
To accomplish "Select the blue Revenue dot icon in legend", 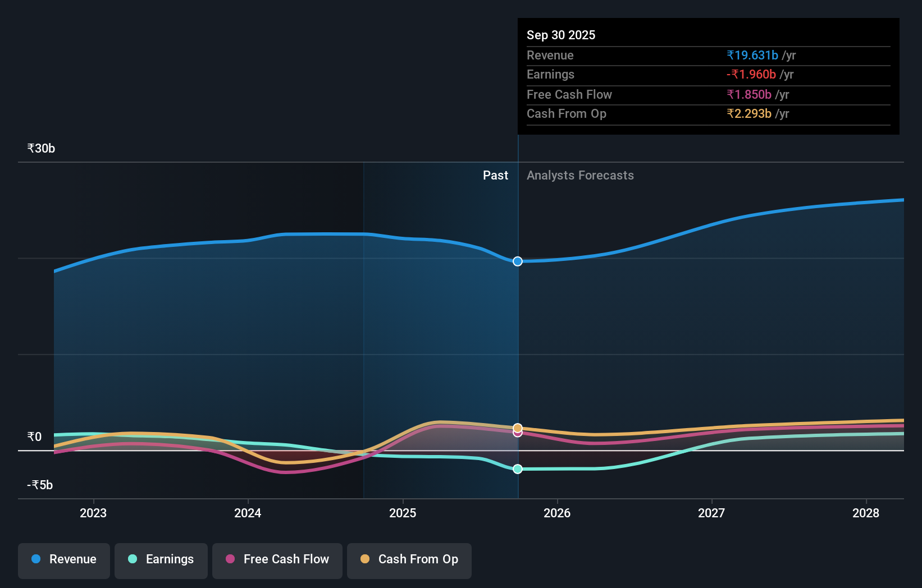I will pos(36,559).
